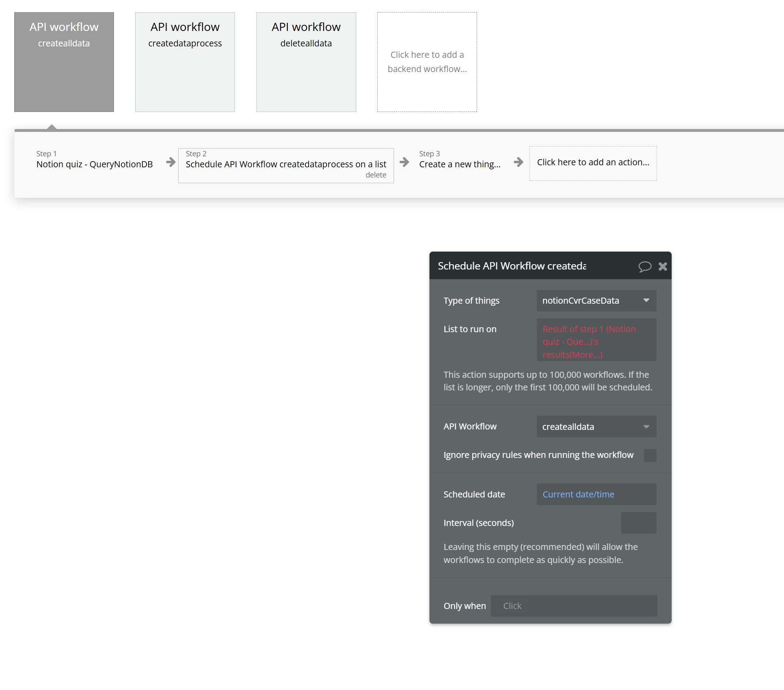Click the Scheduled date label

pyautogui.click(x=474, y=495)
